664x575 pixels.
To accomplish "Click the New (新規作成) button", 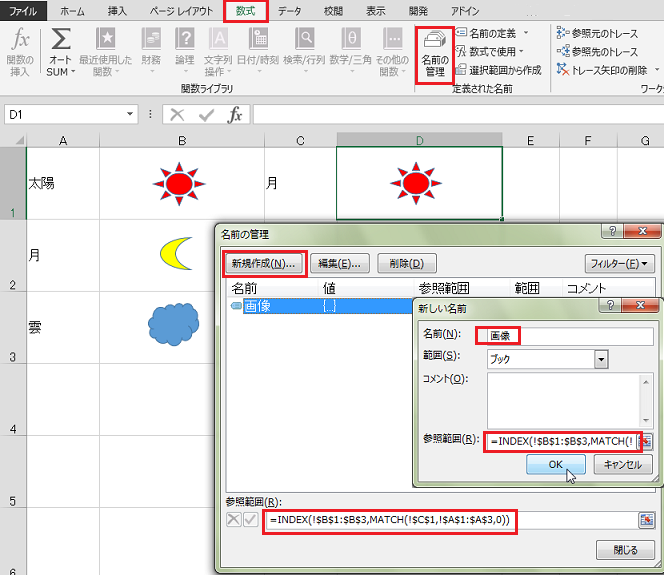I will click(x=263, y=264).
